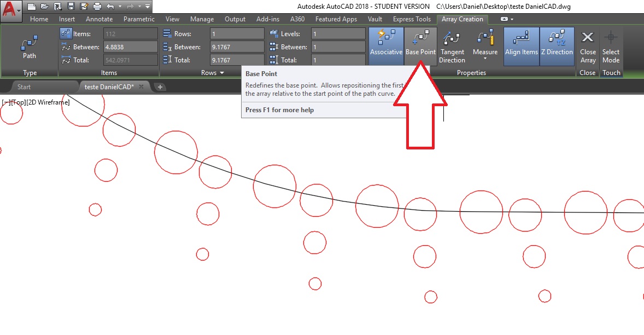This screenshot has width=644, height=335.
Task: Toggle Align Items on or off
Action: point(520,45)
